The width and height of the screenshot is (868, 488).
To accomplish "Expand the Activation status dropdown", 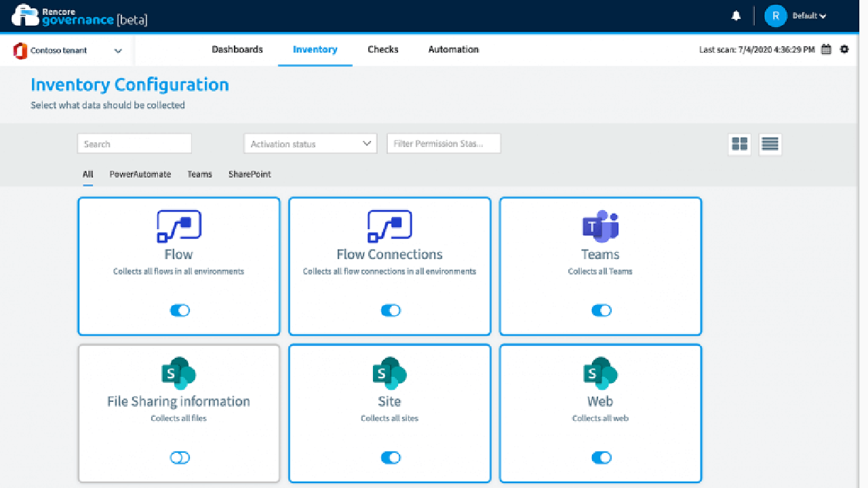I will pos(310,144).
